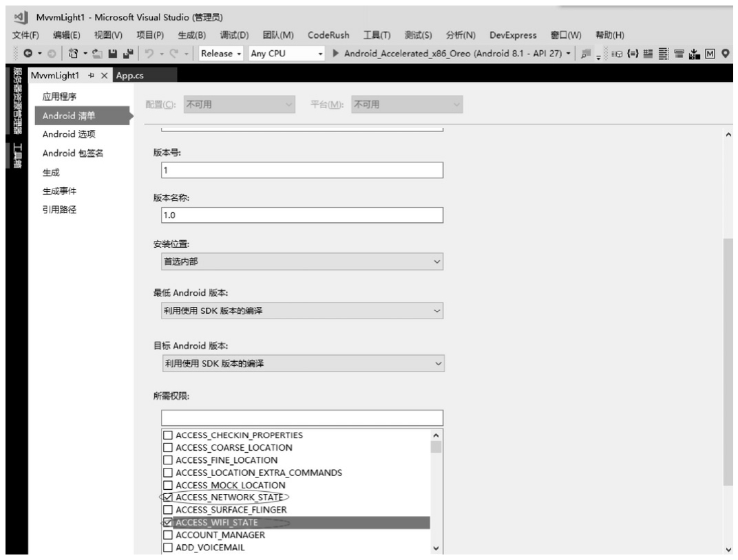The width and height of the screenshot is (738, 560).
Task: Click the version number input field
Action: pyautogui.click(x=302, y=170)
